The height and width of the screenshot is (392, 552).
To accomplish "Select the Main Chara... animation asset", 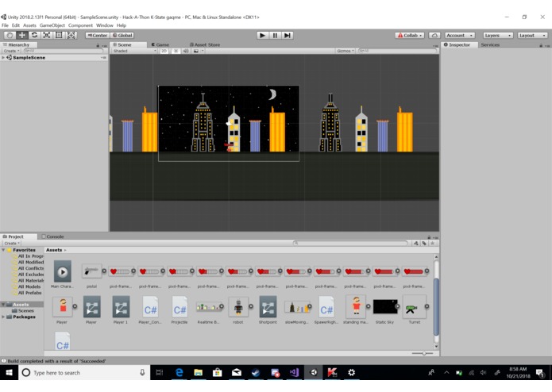I will pyautogui.click(x=62, y=275).
